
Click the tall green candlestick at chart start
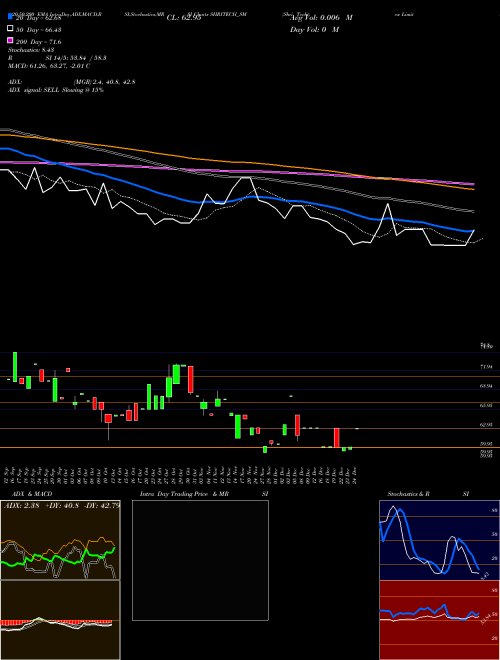click(x=15, y=367)
